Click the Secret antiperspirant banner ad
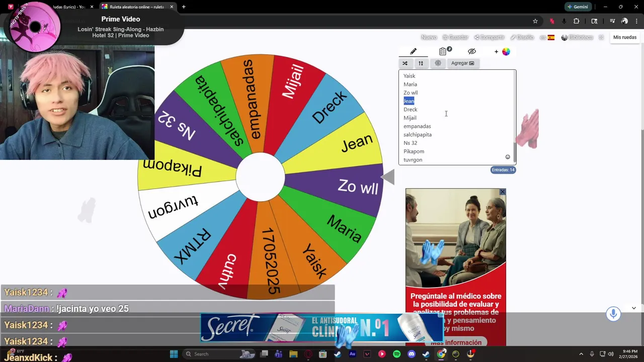This screenshot has height=362, width=644. (322, 327)
